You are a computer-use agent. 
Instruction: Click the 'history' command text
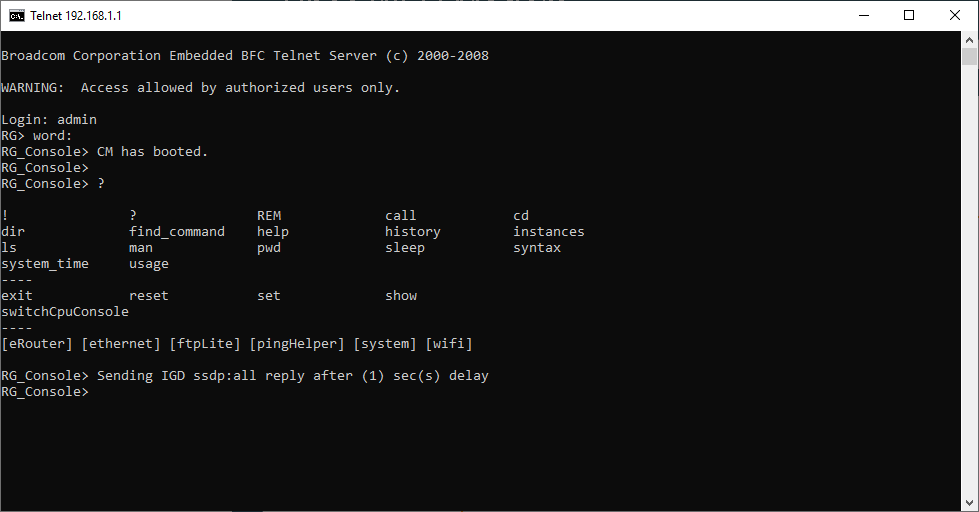tap(413, 232)
